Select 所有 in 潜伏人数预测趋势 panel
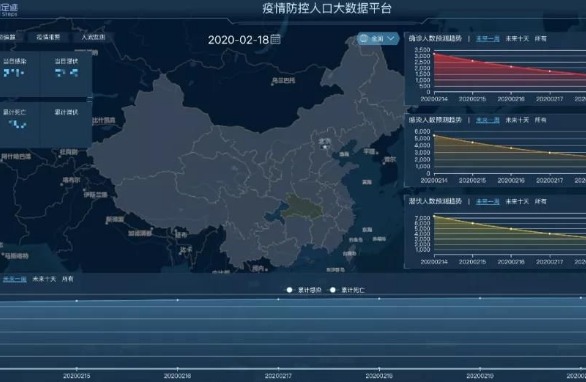The height and width of the screenshot is (382, 586). pyautogui.click(x=541, y=201)
